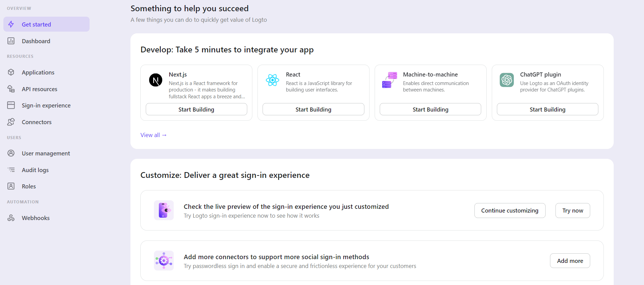The image size is (644, 285).
Task: Click Add more connectors button
Action: 570,261
